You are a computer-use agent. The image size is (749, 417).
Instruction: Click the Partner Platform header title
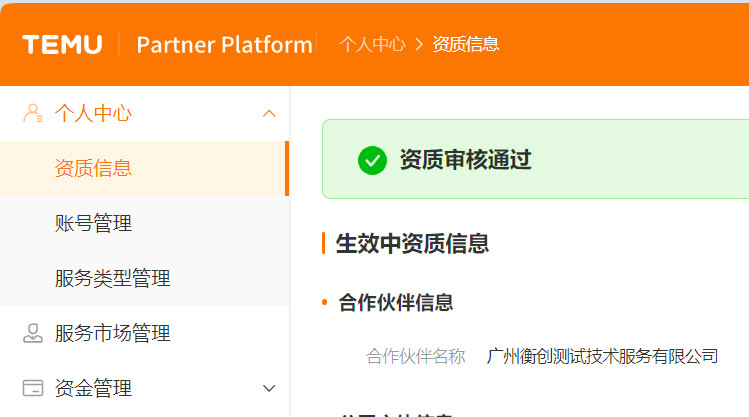tap(224, 44)
